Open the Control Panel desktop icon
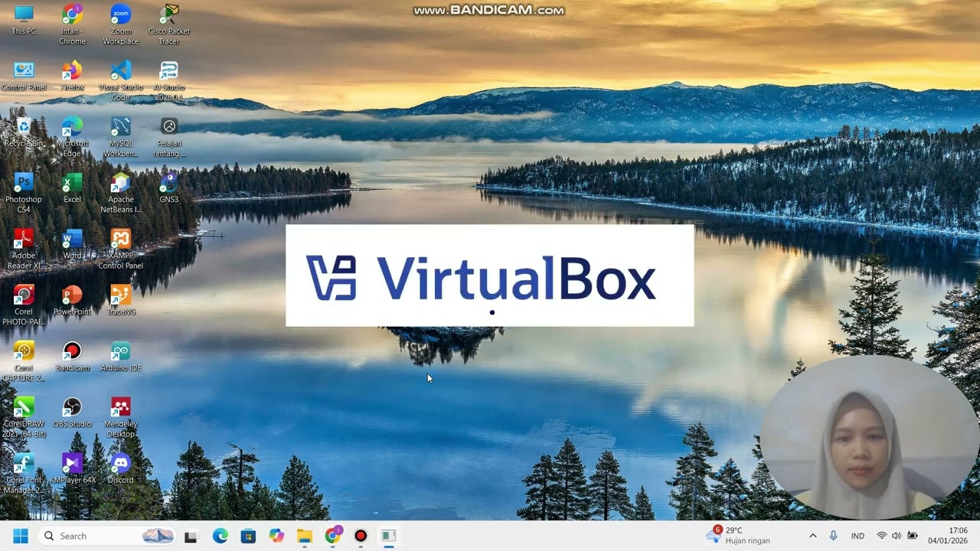The width and height of the screenshot is (980, 551). (x=24, y=77)
